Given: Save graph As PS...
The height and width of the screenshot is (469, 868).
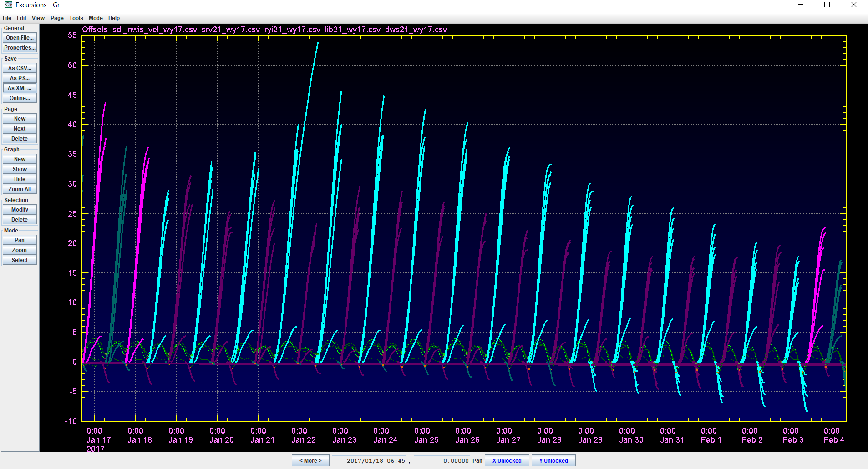Looking at the screenshot, I should pyautogui.click(x=20, y=78).
